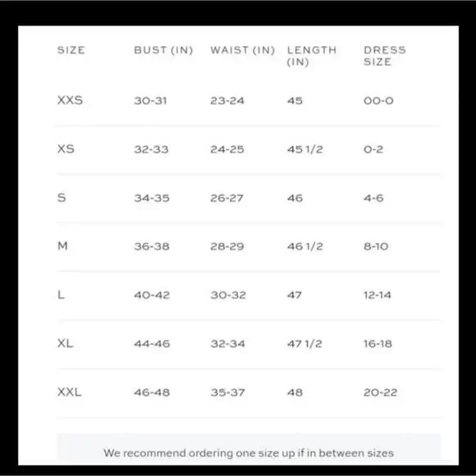Click the 45 1/2 length cell
The height and width of the screenshot is (476, 476).
coord(304,149)
